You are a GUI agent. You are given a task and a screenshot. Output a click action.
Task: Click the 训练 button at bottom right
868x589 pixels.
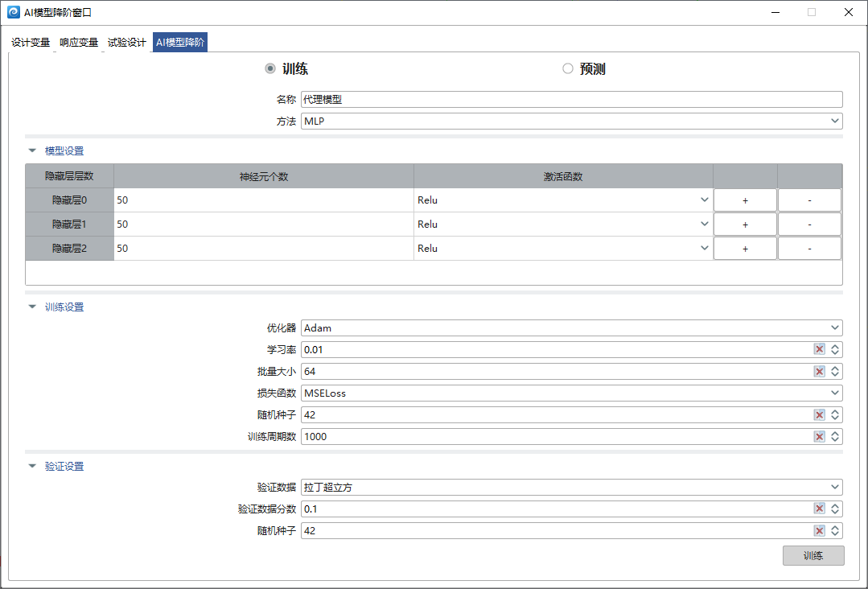[x=813, y=555]
